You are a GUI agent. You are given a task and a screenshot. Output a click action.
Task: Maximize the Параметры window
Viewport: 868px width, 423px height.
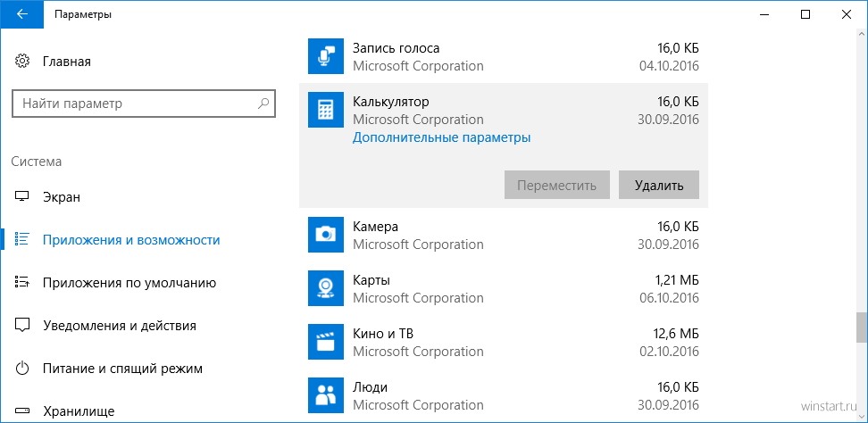coord(806,14)
